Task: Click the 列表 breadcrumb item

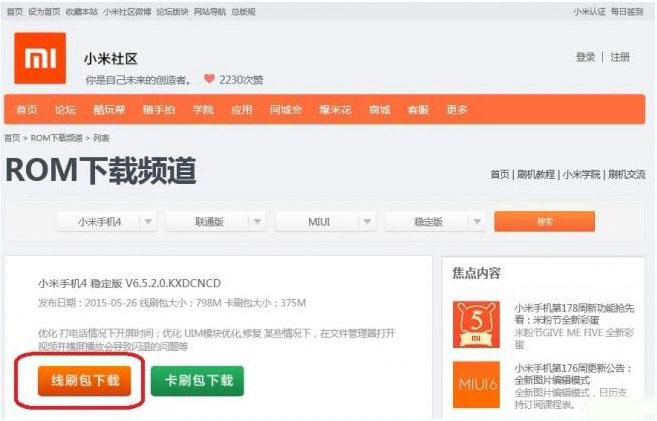Action: [x=101, y=138]
